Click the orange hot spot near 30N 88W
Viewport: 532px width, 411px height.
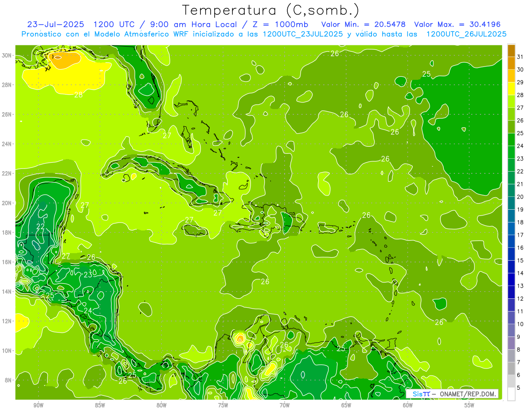65,60
